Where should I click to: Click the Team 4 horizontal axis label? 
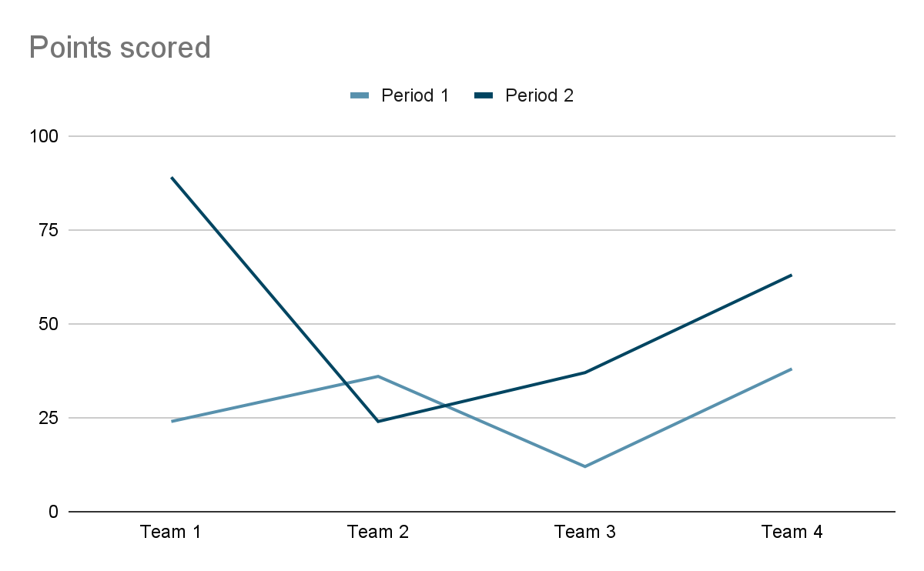point(792,532)
